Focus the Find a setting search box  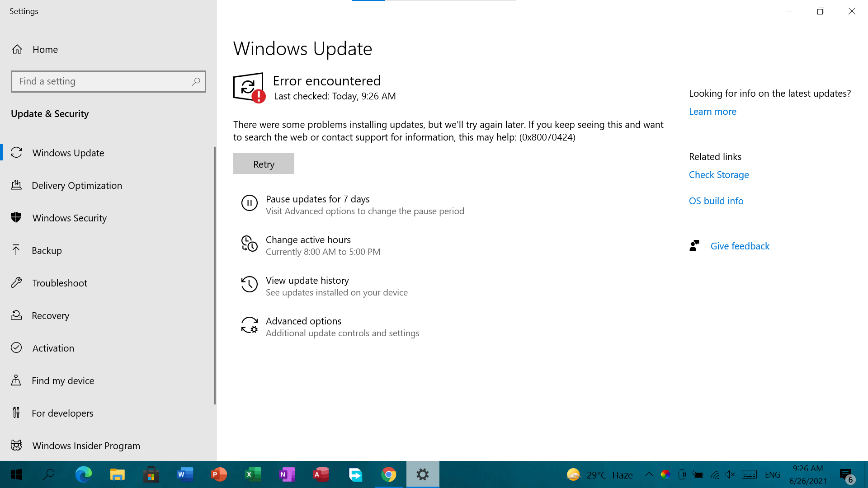click(x=108, y=81)
